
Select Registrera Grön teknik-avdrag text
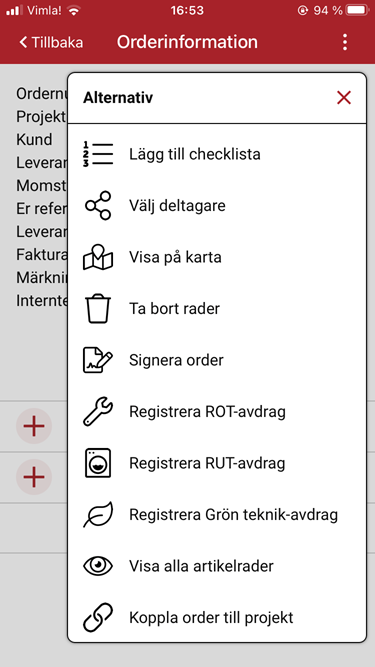click(x=233, y=515)
